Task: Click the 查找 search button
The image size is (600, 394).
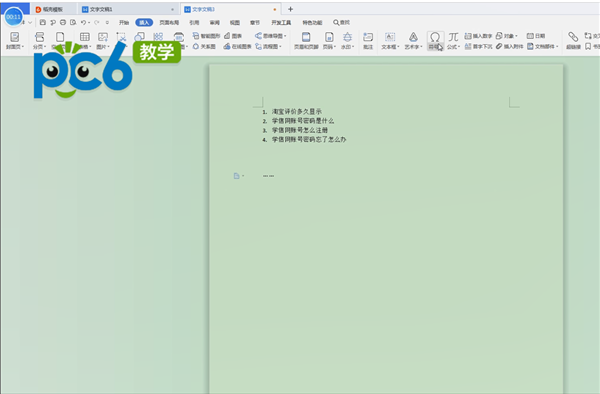Action: [341, 23]
